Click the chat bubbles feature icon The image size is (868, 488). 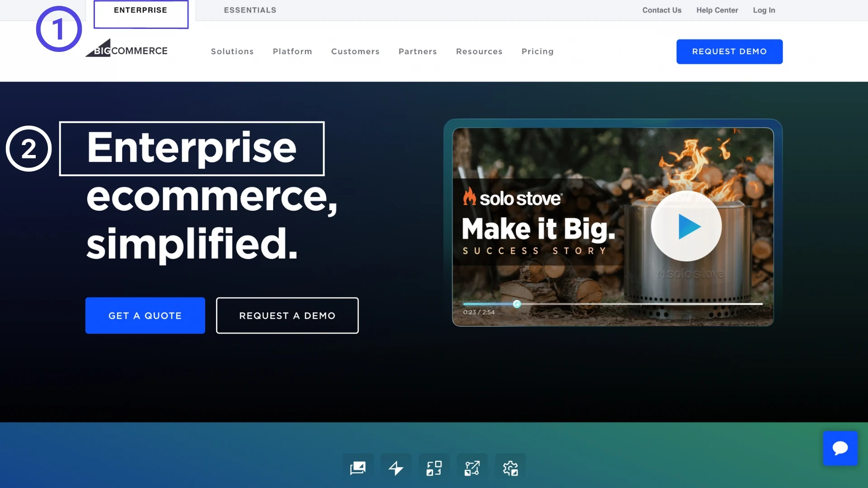(x=358, y=468)
